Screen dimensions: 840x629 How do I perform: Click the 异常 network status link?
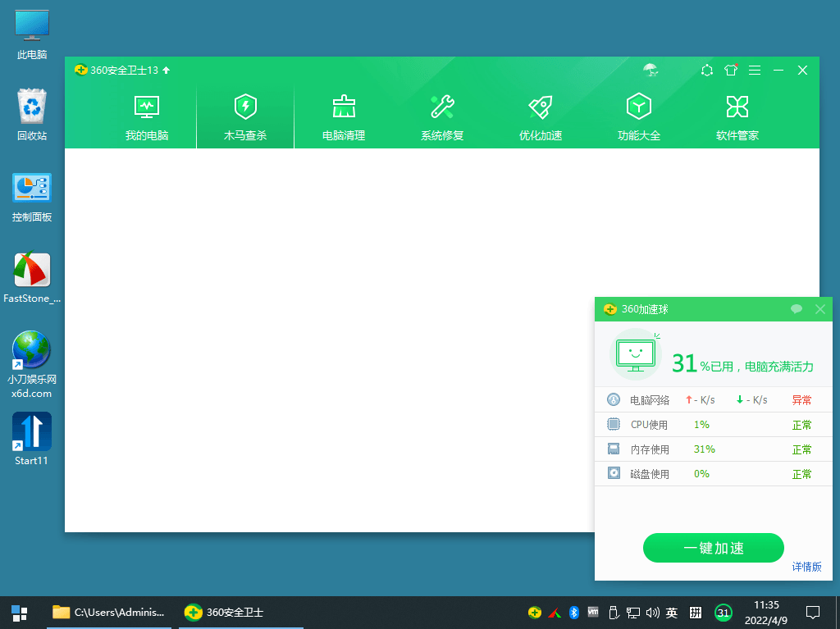pos(801,399)
